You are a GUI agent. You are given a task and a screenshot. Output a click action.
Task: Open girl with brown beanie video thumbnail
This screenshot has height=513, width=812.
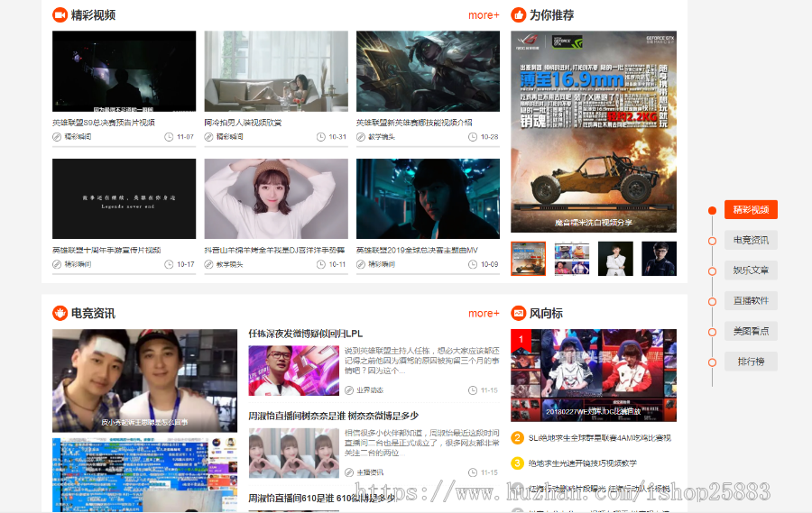point(276,198)
